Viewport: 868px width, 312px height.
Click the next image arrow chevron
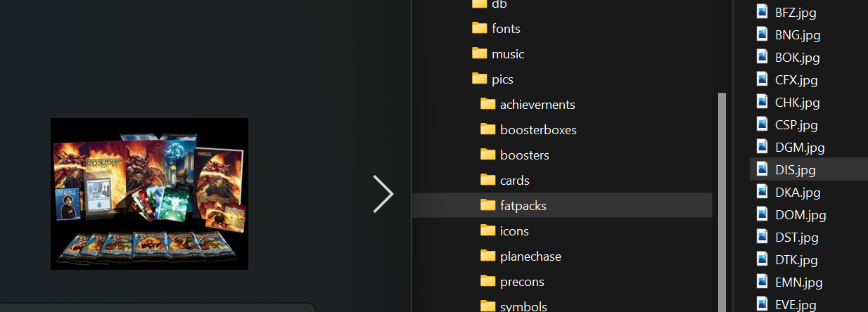(383, 193)
